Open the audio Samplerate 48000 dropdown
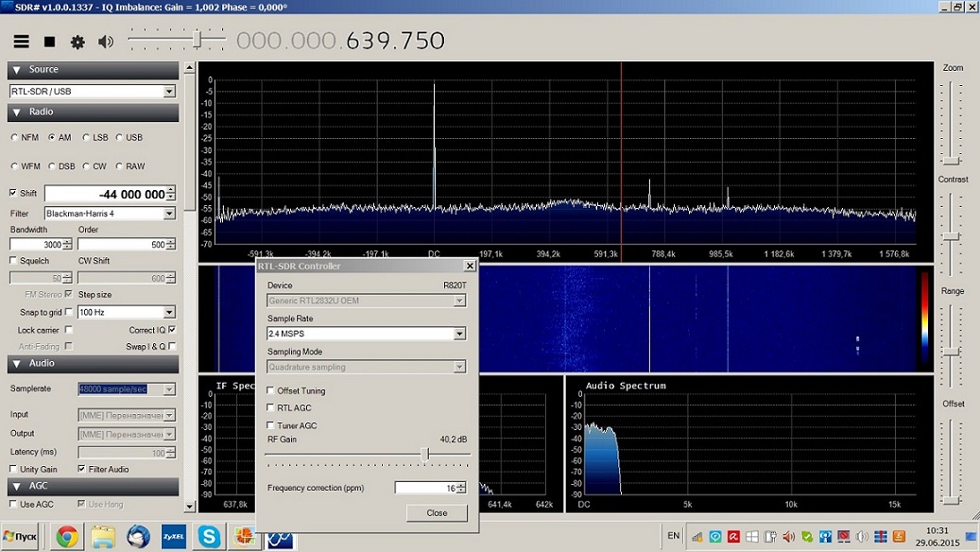The height and width of the screenshot is (552, 980). [169, 389]
